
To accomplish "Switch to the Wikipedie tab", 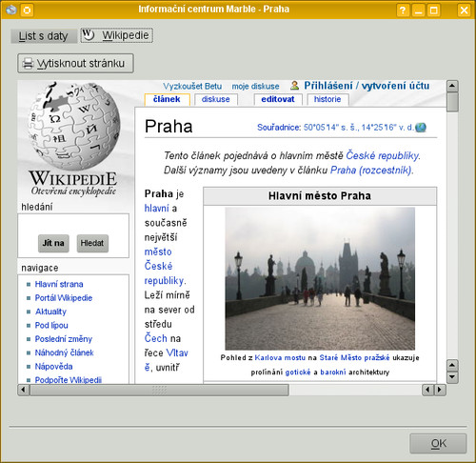I will click(116, 35).
